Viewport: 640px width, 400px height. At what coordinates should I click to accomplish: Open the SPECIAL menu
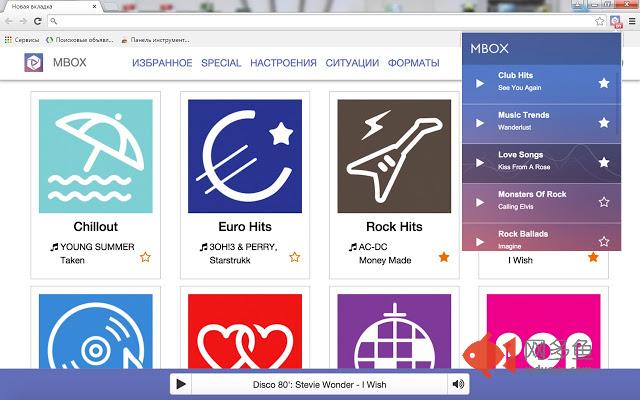coord(221,63)
